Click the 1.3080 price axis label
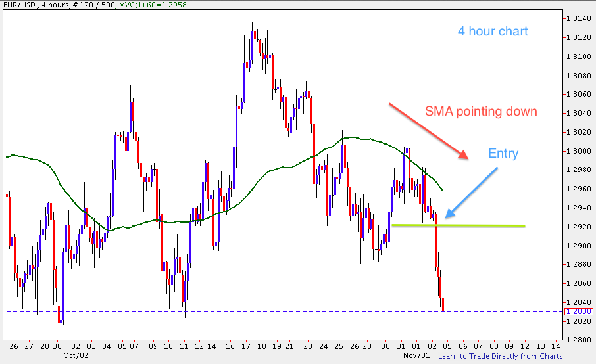 578,76
